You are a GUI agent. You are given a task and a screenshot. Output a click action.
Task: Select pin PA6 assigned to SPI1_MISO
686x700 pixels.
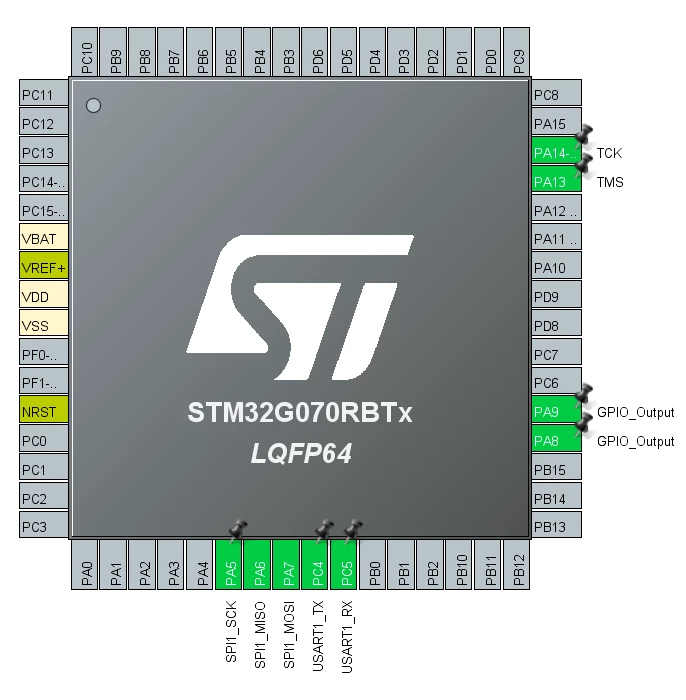click(x=258, y=564)
